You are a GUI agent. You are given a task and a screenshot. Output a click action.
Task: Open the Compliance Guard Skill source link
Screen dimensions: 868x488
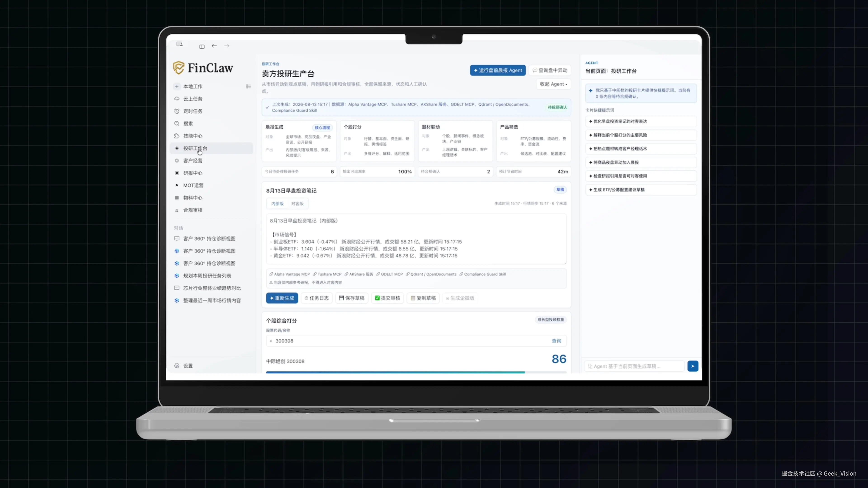tap(483, 274)
